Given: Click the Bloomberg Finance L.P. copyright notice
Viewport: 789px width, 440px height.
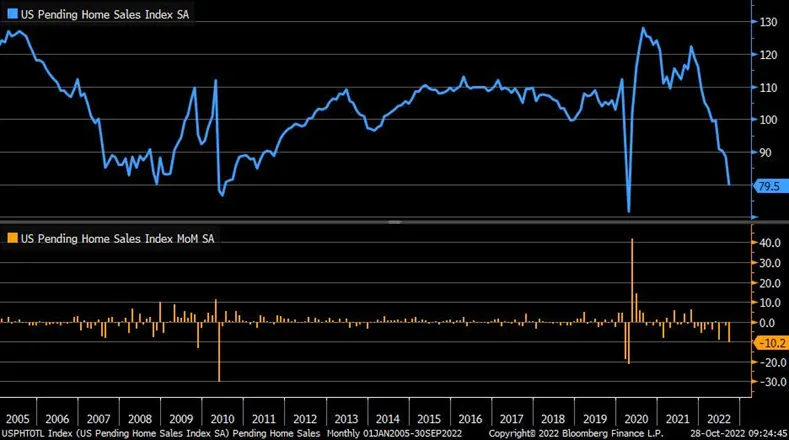Looking at the screenshot, I should [576, 433].
